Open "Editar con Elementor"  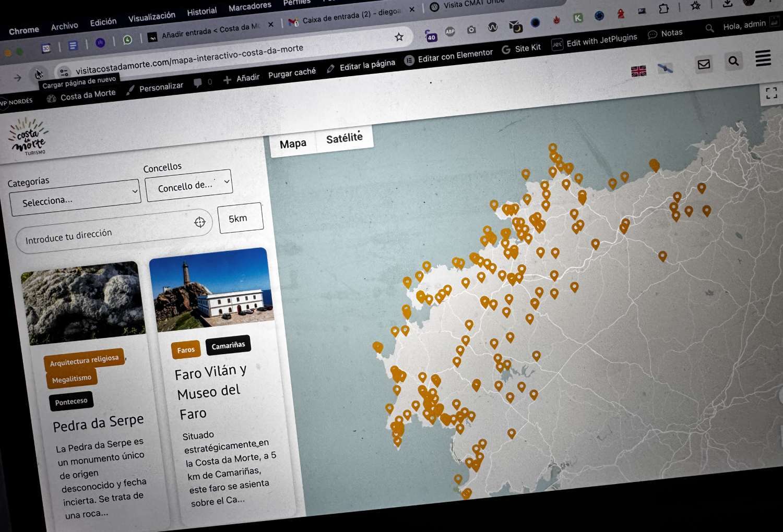[455, 55]
